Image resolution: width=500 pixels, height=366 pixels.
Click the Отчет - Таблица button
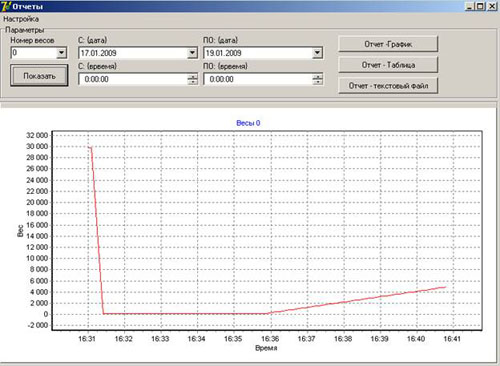tap(388, 65)
